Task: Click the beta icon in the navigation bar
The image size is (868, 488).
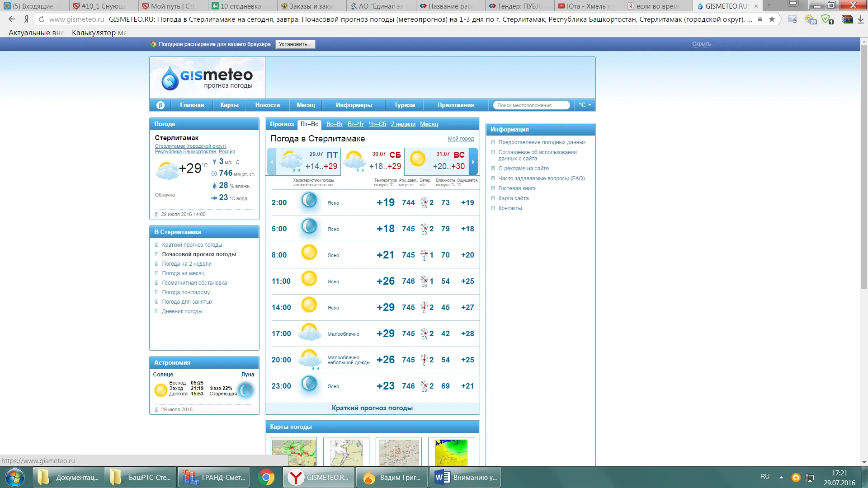Action: click(x=160, y=105)
